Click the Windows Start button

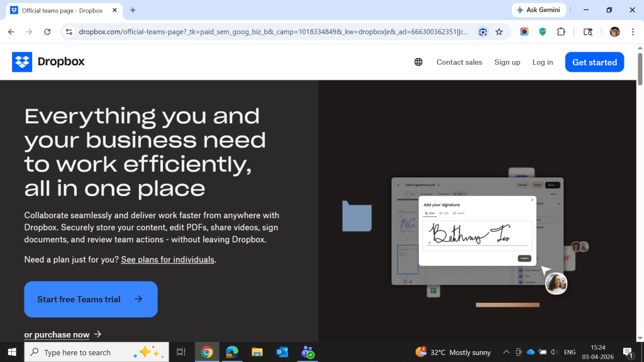12,352
